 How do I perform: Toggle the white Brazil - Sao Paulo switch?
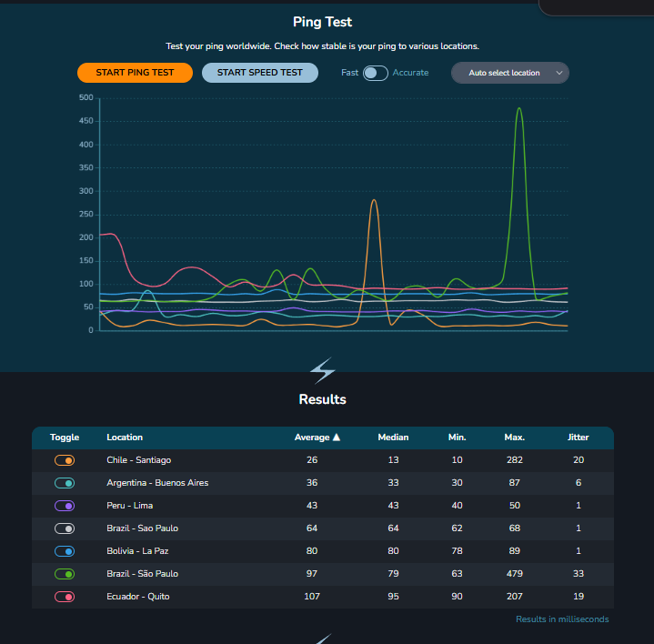pos(65,528)
